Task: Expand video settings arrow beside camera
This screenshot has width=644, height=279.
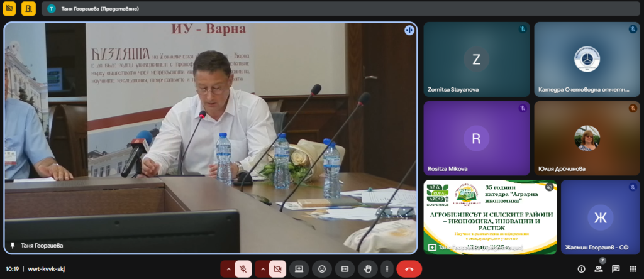Action: pyautogui.click(x=262, y=269)
